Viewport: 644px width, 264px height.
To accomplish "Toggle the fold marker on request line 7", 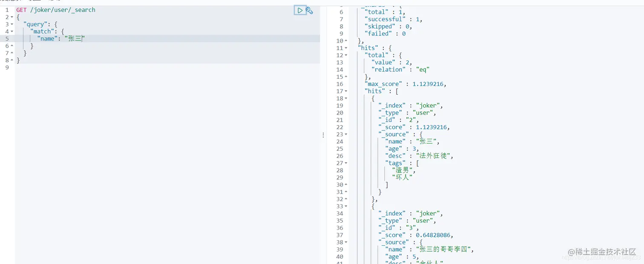I will 12,53.
